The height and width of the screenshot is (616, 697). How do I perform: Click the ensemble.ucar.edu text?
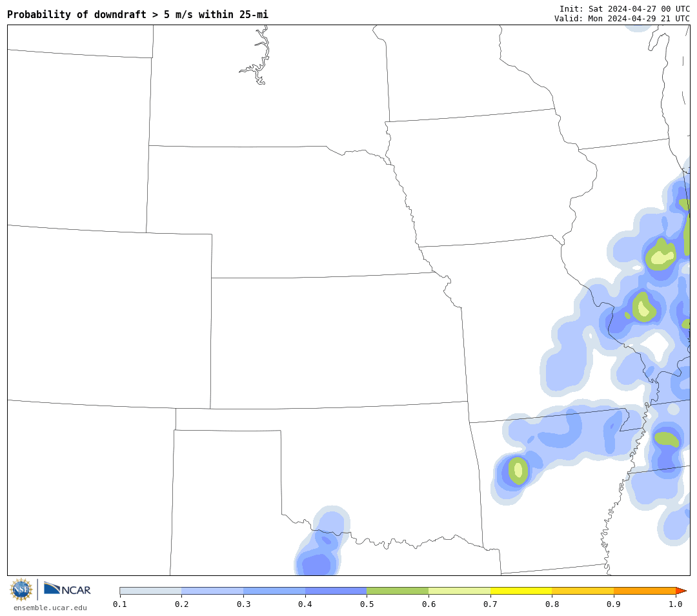(x=50, y=608)
